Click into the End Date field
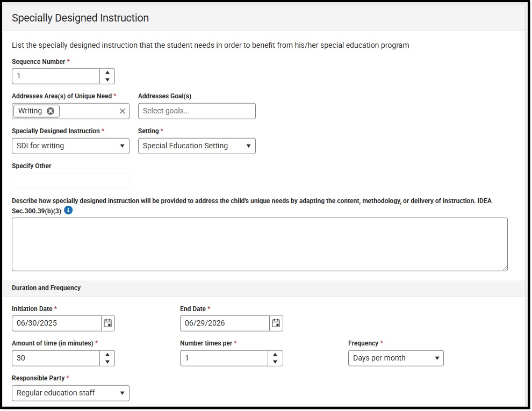This screenshot has width=532, height=411. point(225,323)
